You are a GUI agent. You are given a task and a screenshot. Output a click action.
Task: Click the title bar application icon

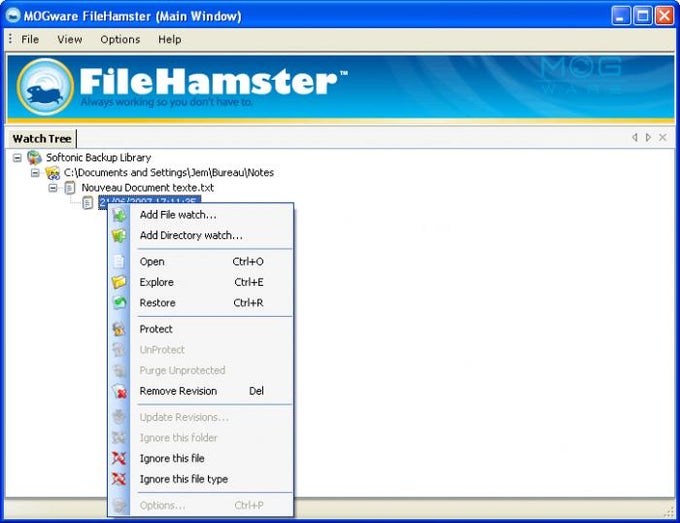coord(13,16)
